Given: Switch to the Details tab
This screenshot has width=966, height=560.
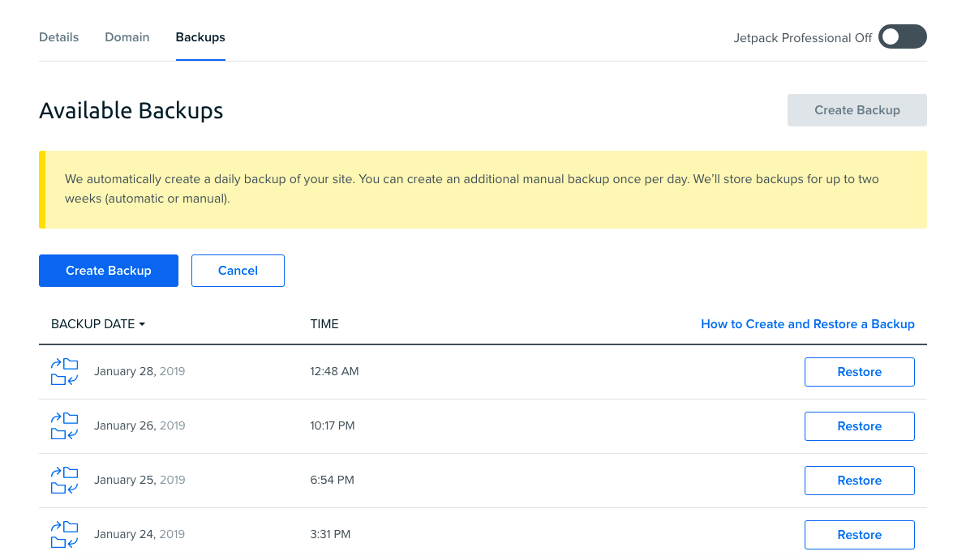Looking at the screenshot, I should tap(58, 37).
